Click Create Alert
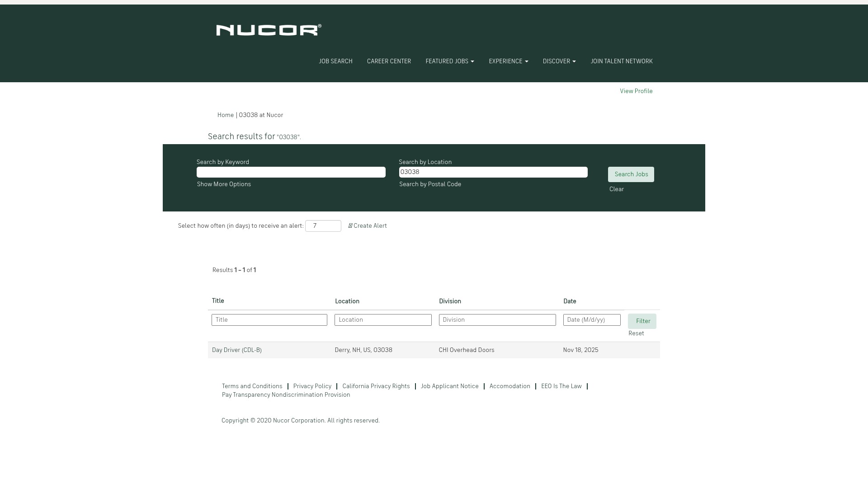868x488 pixels. [368, 226]
